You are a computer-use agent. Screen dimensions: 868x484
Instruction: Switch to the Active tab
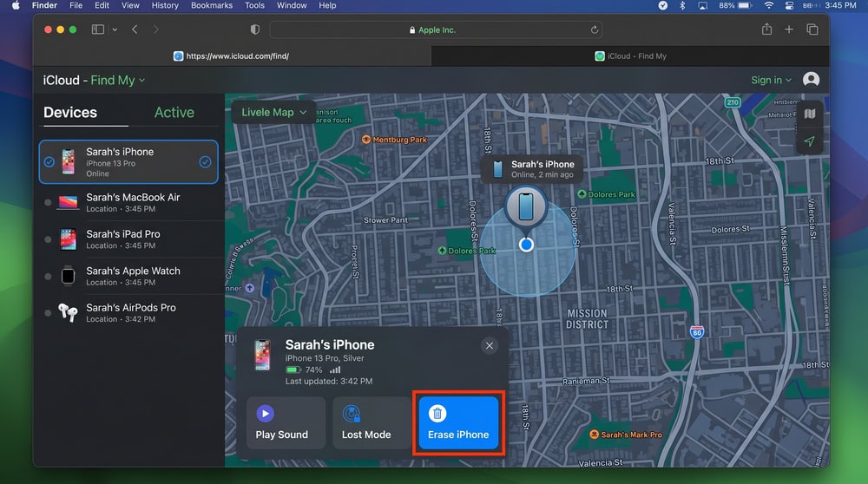[x=174, y=112]
